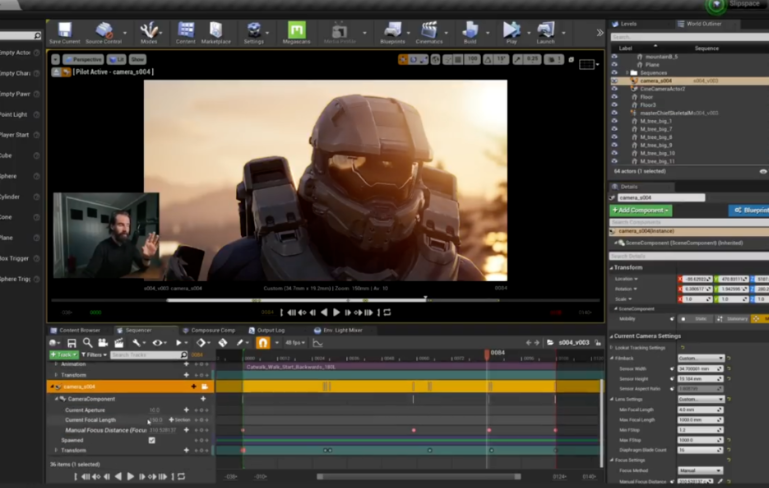Switch to the Output Log tab
The height and width of the screenshot is (488, 769).
(271, 330)
